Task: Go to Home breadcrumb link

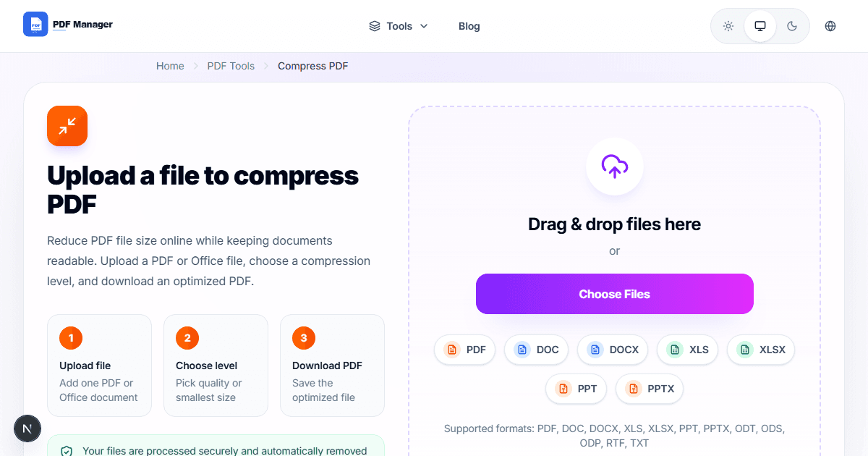Action: [x=170, y=66]
